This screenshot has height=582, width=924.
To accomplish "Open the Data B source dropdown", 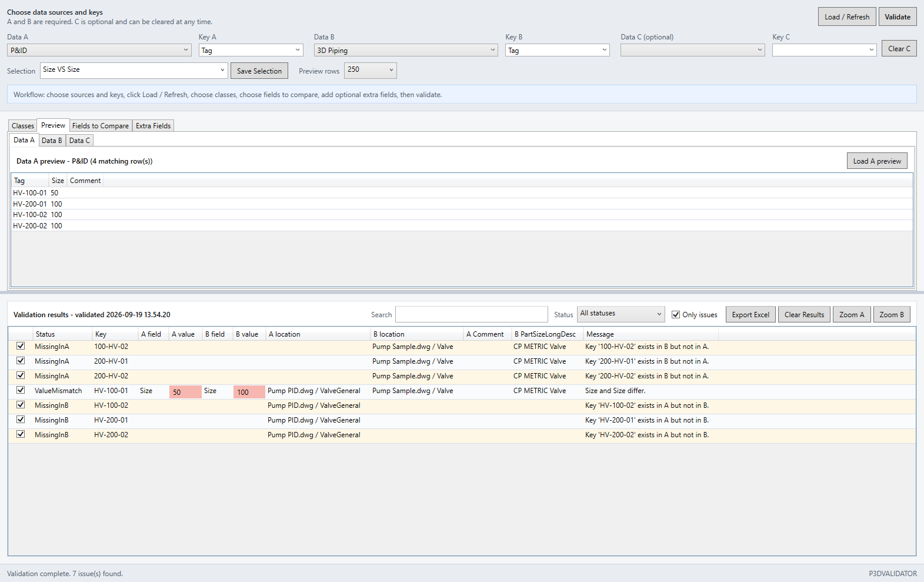I will click(406, 51).
